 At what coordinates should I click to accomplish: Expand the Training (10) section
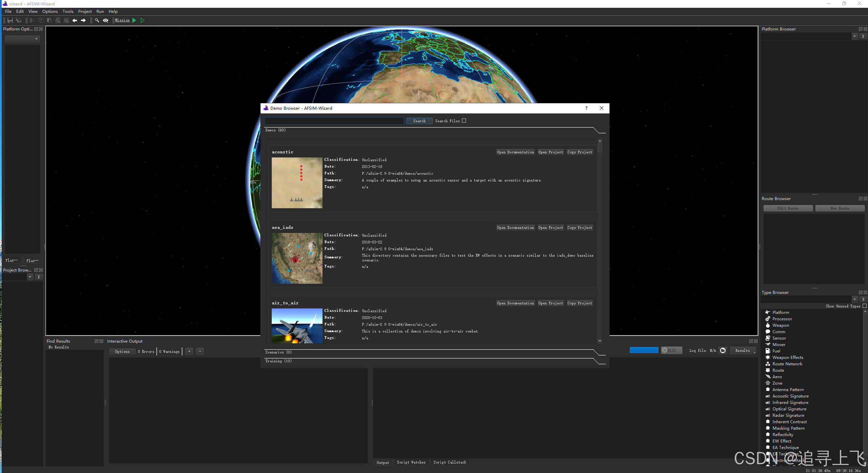[278, 361]
